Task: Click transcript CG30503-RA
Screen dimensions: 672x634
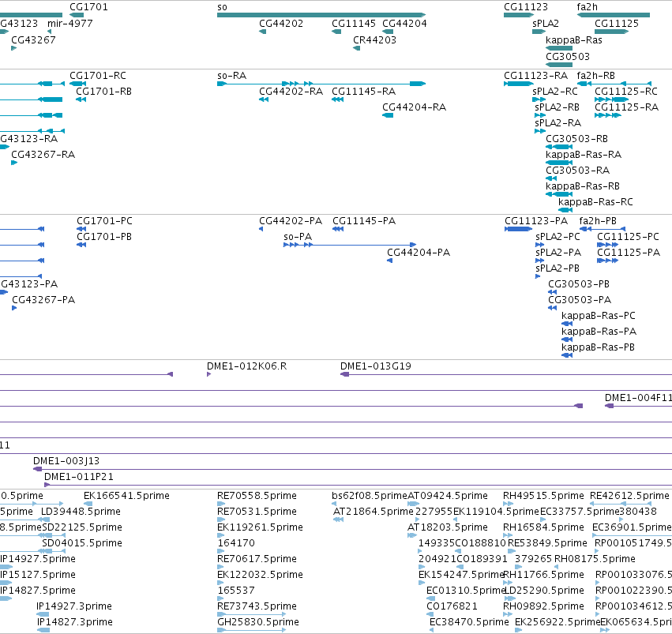Action: pyautogui.click(x=577, y=171)
